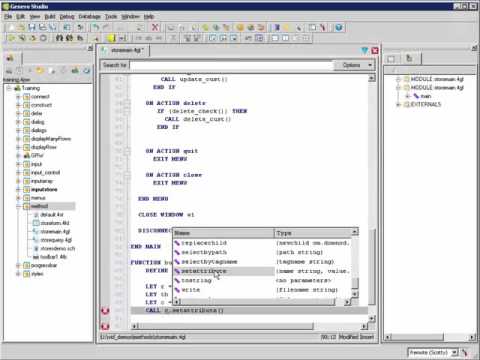
Task: Click the connection icon beside the Remote (Scotty) dropdown
Action: coord(465,352)
